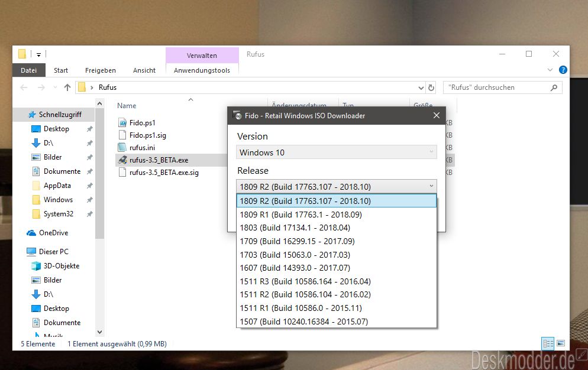588x370 pixels.
Task: Sort files by the Name column header
Action: [127, 106]
